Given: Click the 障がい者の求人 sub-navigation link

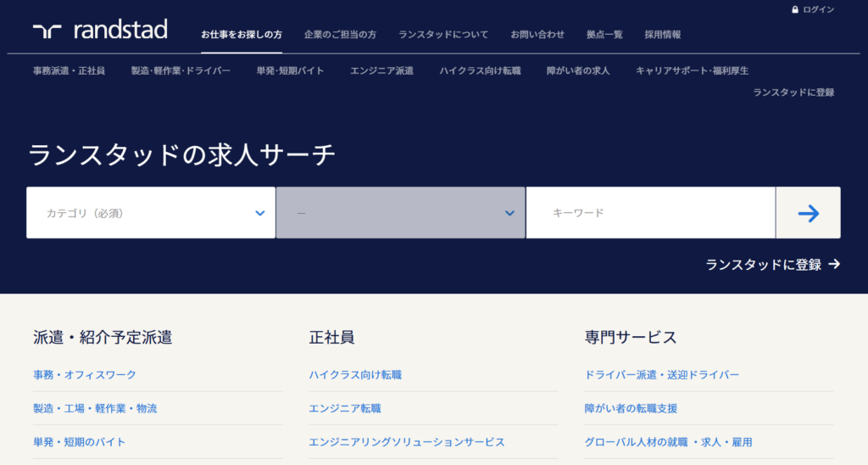Looking at the screenshot, I should 578,70.
